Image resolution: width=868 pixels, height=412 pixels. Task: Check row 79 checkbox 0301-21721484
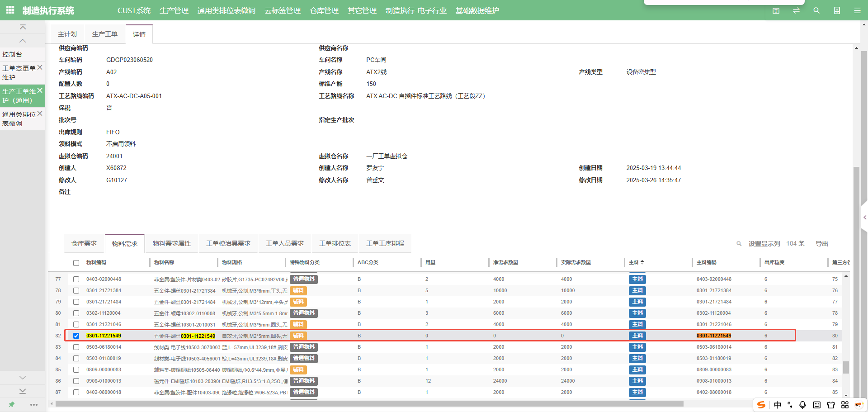(76, 302)
